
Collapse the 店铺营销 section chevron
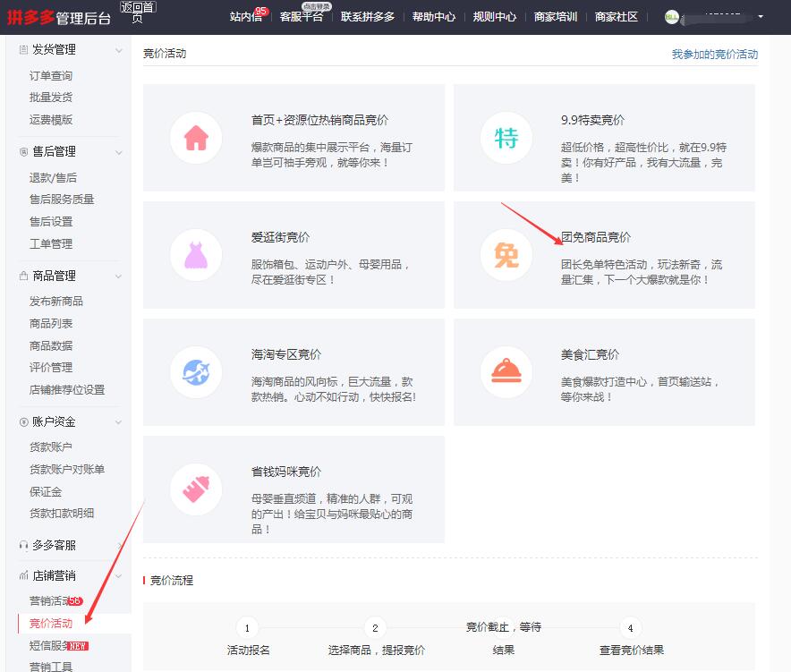[x=118, y=576]
